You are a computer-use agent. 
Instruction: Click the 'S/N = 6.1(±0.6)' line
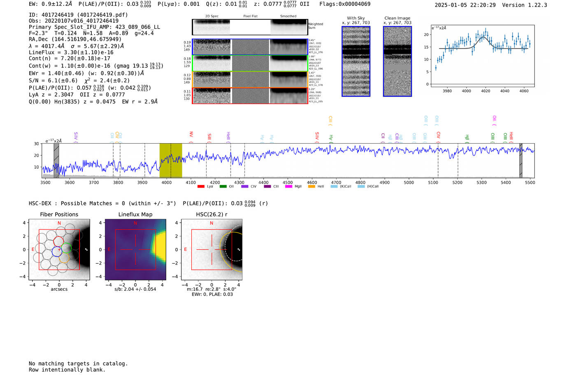(x=53, y=81)
